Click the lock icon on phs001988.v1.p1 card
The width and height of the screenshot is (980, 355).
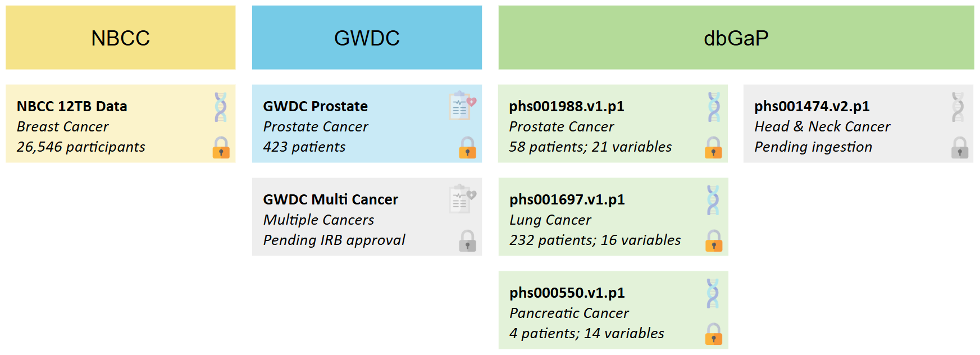pos(713,148)
